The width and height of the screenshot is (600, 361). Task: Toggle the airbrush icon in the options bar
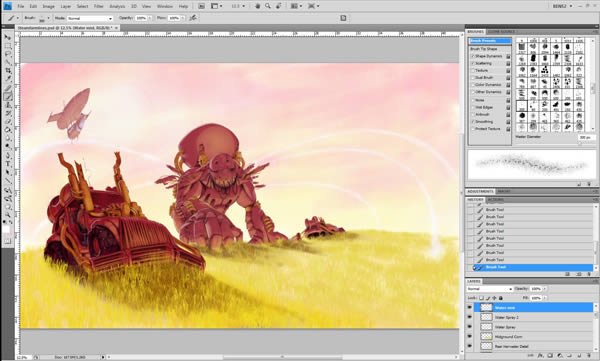[193, 18]
